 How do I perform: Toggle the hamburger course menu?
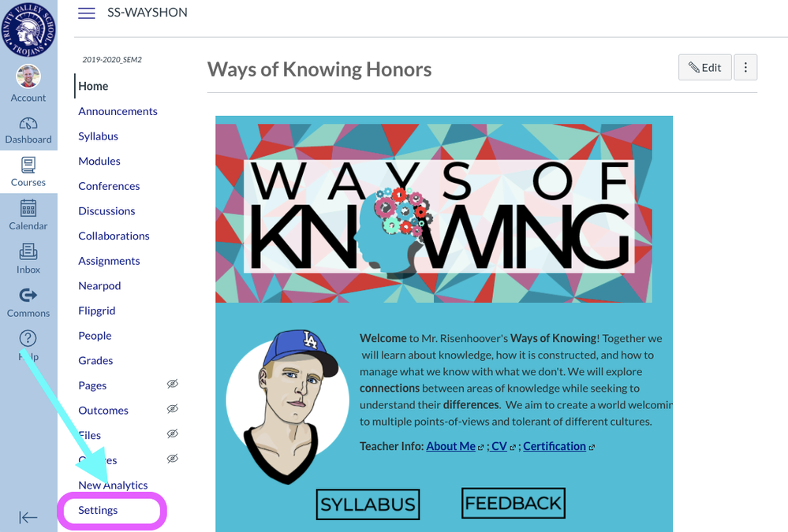coord(87,13)
